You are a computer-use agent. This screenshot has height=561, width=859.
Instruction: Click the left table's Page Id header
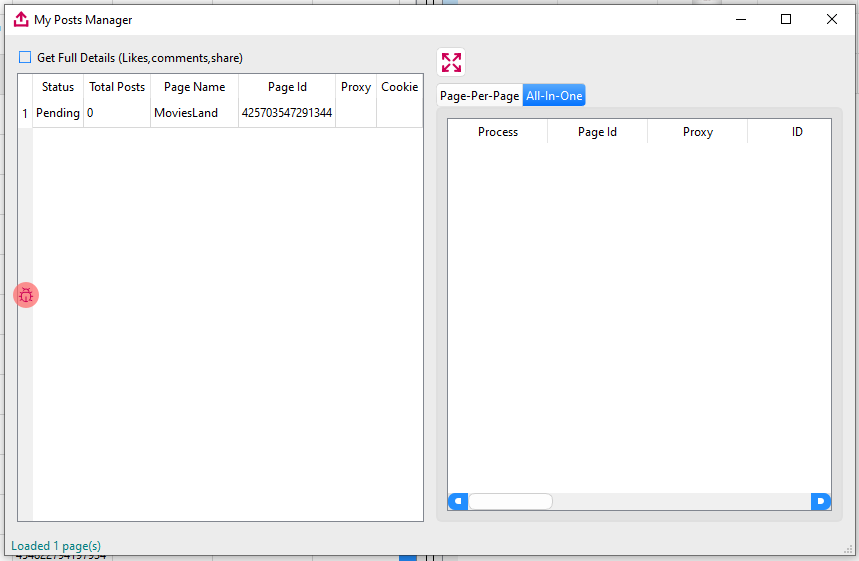coord(287,87)
